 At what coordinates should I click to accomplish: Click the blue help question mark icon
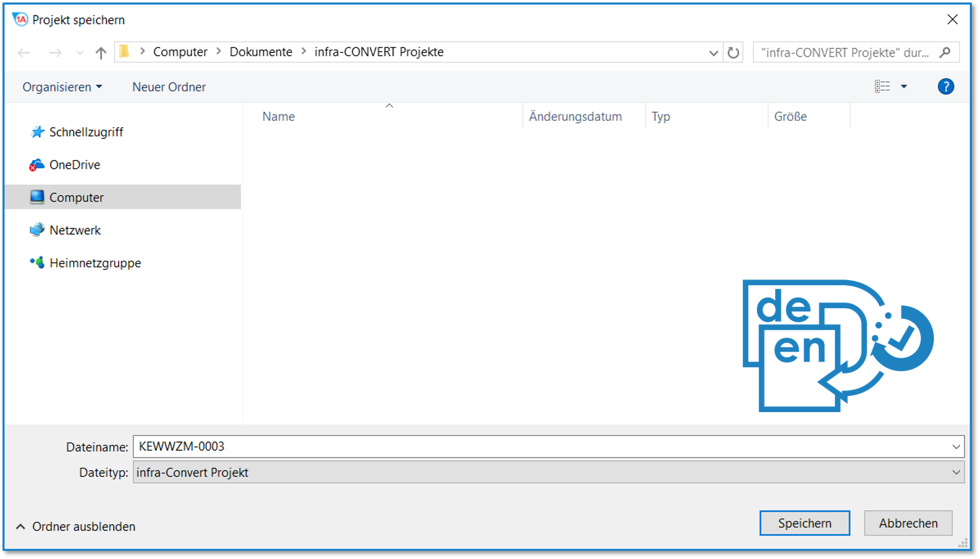pos(945,87)
